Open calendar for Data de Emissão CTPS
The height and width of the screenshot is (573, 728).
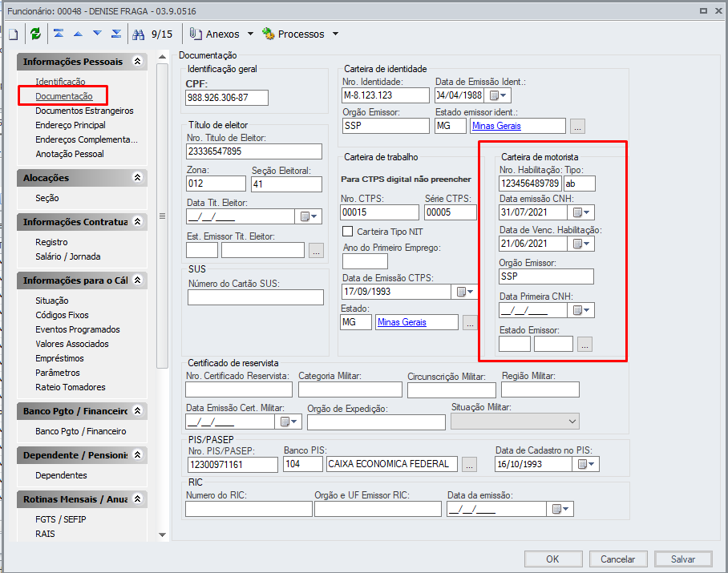(465, 292)
